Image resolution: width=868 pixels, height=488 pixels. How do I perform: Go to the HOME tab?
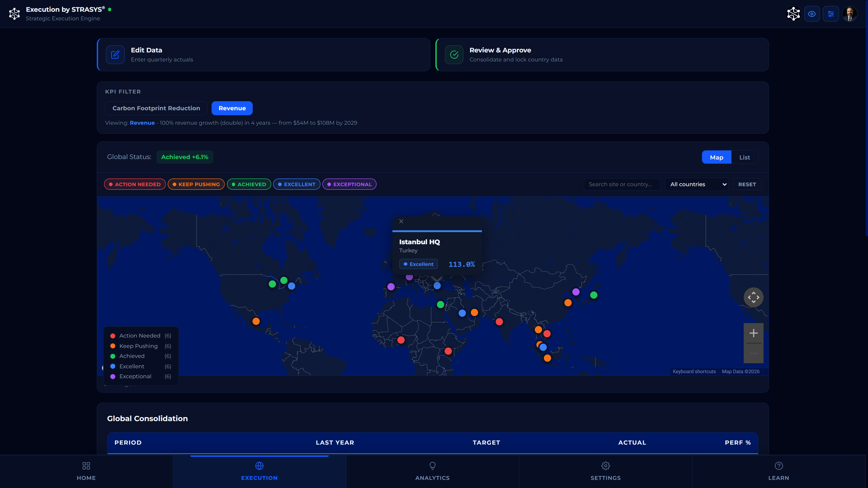pyautogui.click(x=86, y=471)
